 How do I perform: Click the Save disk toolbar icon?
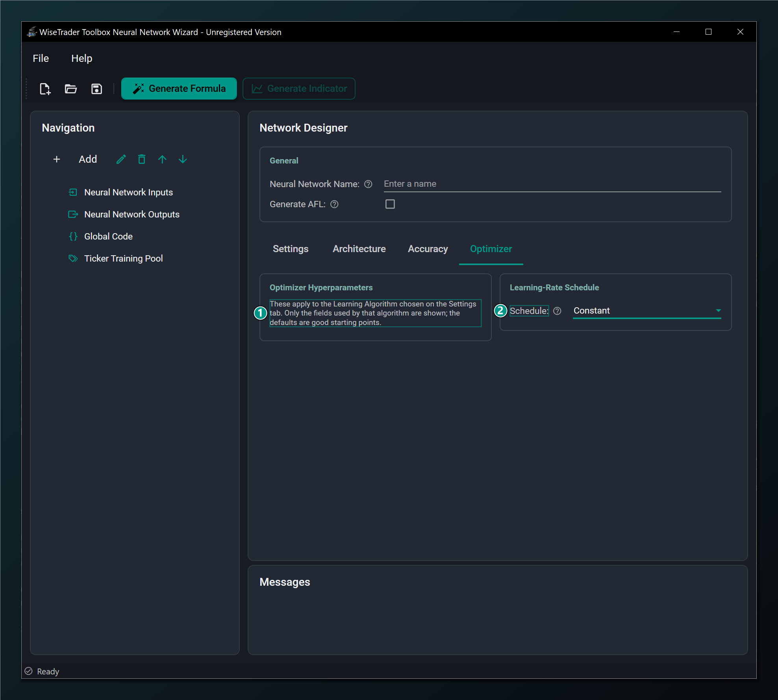pyautogui.click(x=96, y=89)
